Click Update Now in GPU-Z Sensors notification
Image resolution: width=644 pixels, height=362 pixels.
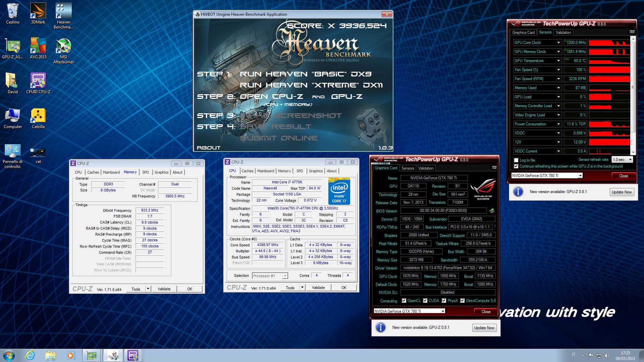622,192
